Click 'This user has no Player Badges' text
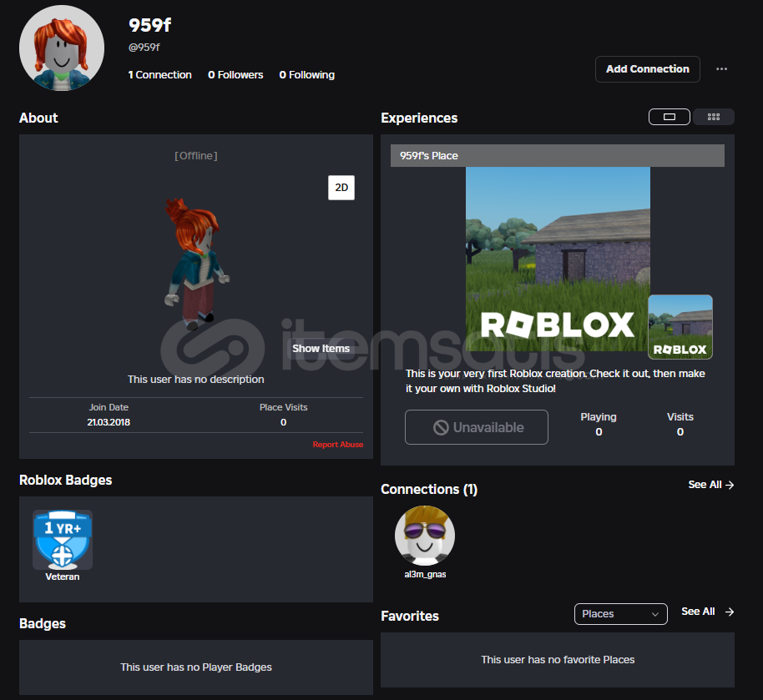 196,667
